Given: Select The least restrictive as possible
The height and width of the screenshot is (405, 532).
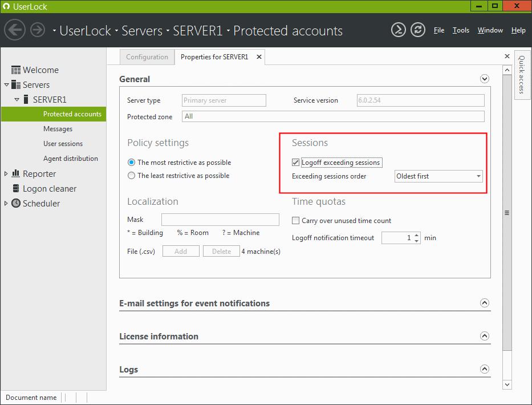Looking at the screenshot, I should (131, 176).
